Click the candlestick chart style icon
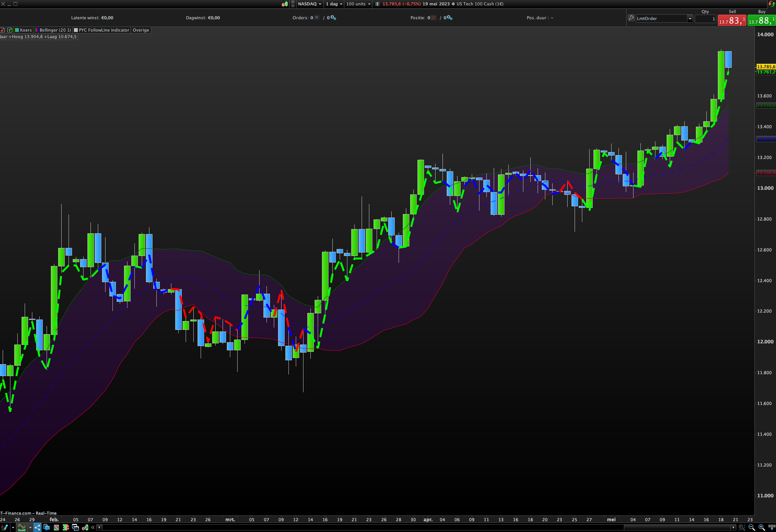This screenshot has width=776, height=532. 285,4
